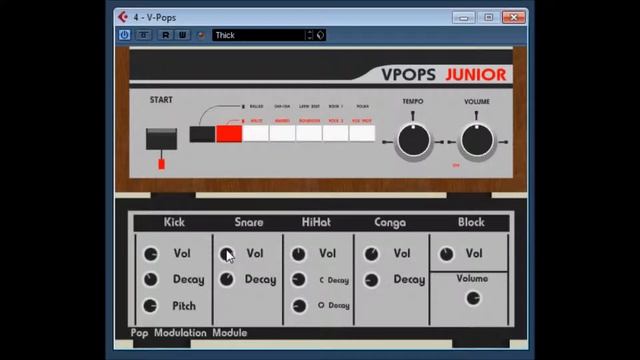Click the main VOLUME knob
640x360 pixels.
point(477,141)
